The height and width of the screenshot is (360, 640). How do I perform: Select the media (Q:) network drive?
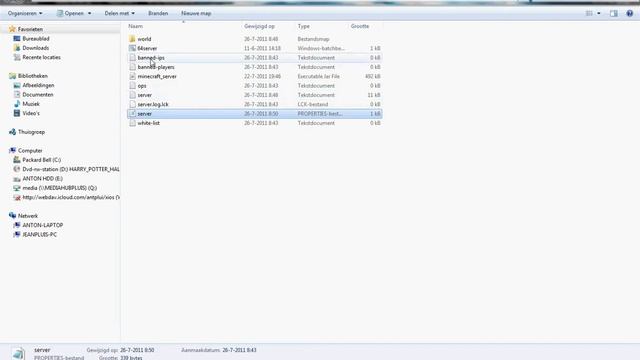(x=60, y=188)
